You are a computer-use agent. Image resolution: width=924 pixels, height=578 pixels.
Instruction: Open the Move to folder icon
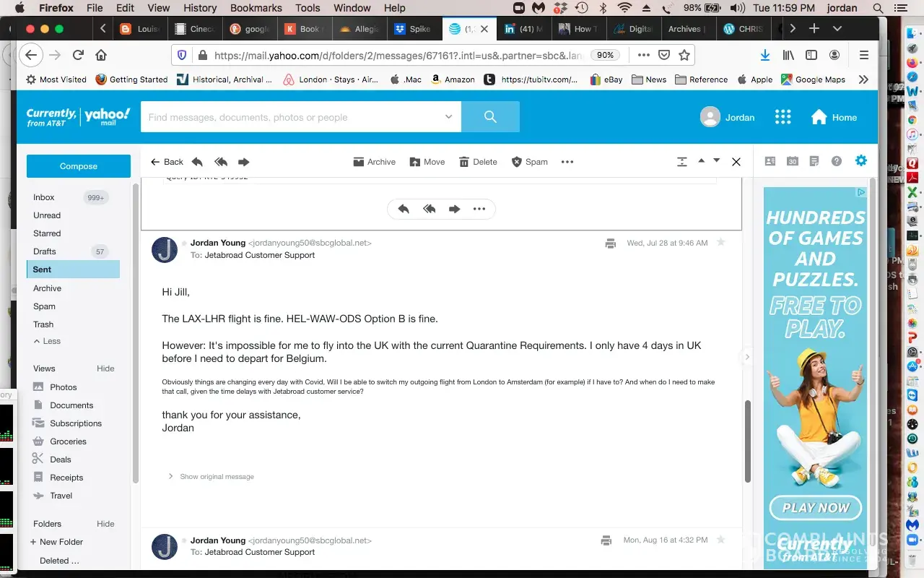coord(415,162)
